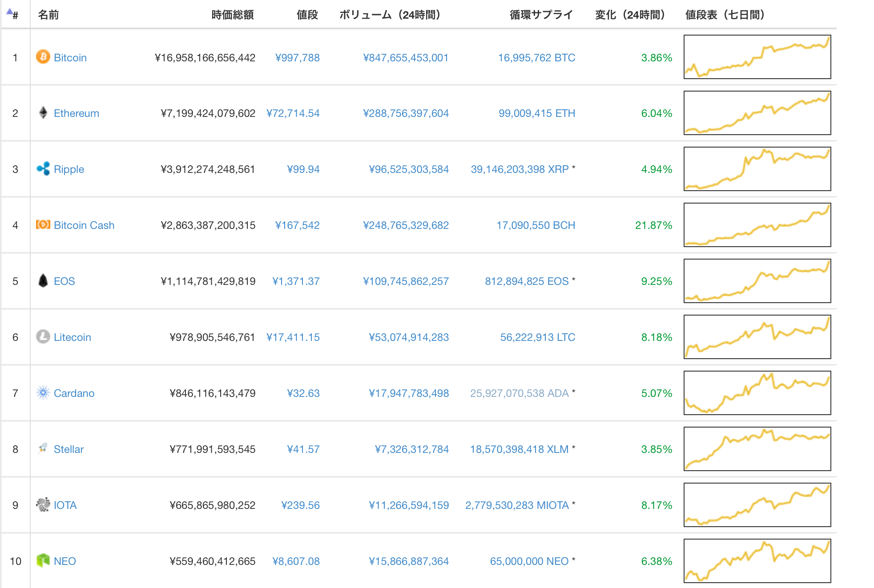Sort table by 時価総額 column header
The height and width of the screenshot is (588, 874).
pos(233,15)
